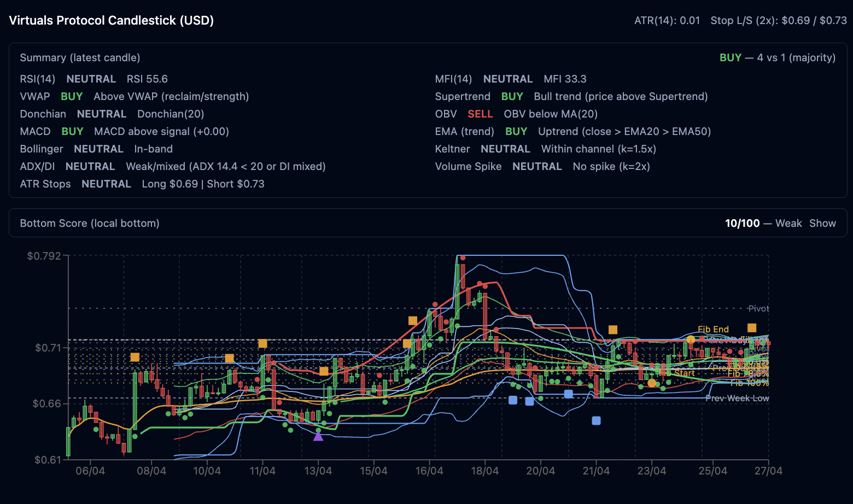This screenshot has width=853, height=504.
Task: Click the Prev-Week-Low level label
Action: click(737, 398)
